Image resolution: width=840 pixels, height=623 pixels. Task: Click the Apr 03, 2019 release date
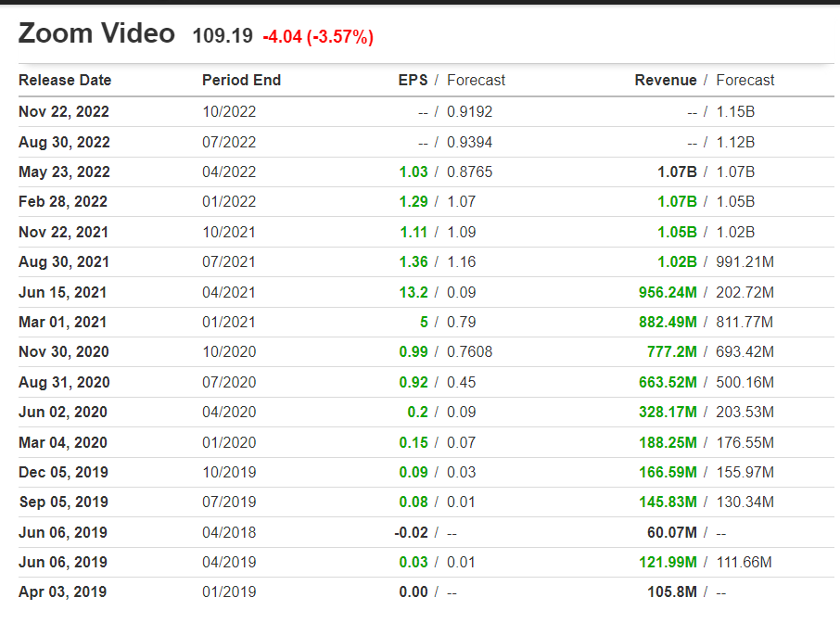click(63, 591)
